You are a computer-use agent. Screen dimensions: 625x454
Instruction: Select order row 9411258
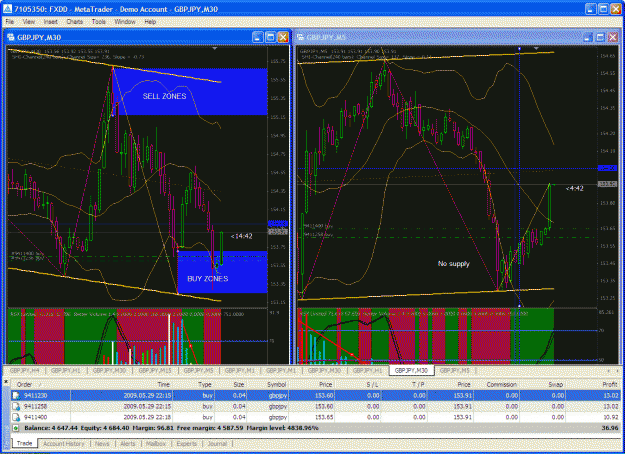tap(316, 406)
